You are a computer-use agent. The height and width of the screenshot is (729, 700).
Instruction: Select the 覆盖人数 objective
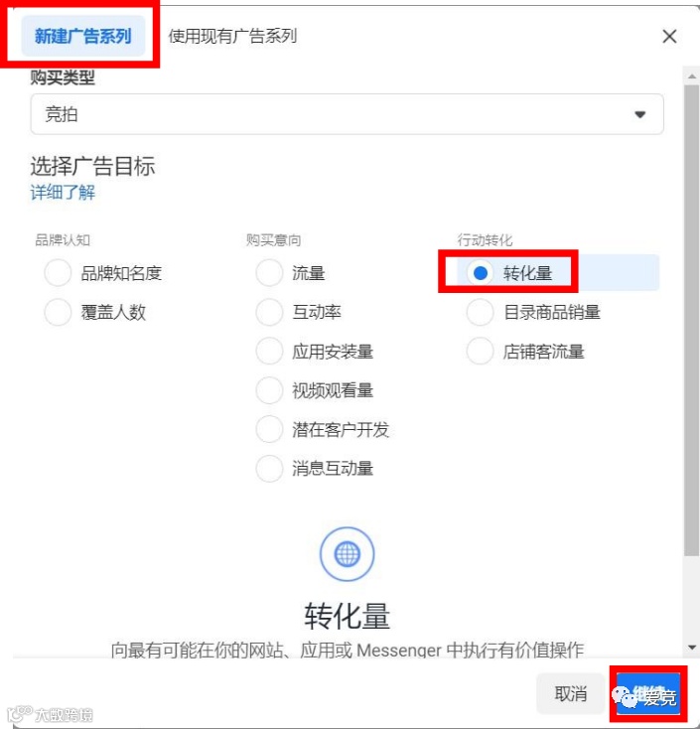click(58, 312)
